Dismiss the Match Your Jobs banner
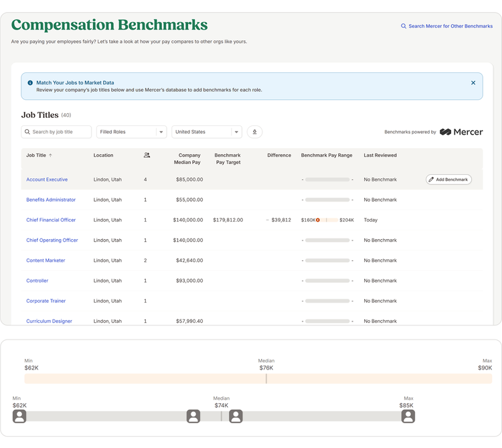The image size is (502, 448). 473,83
